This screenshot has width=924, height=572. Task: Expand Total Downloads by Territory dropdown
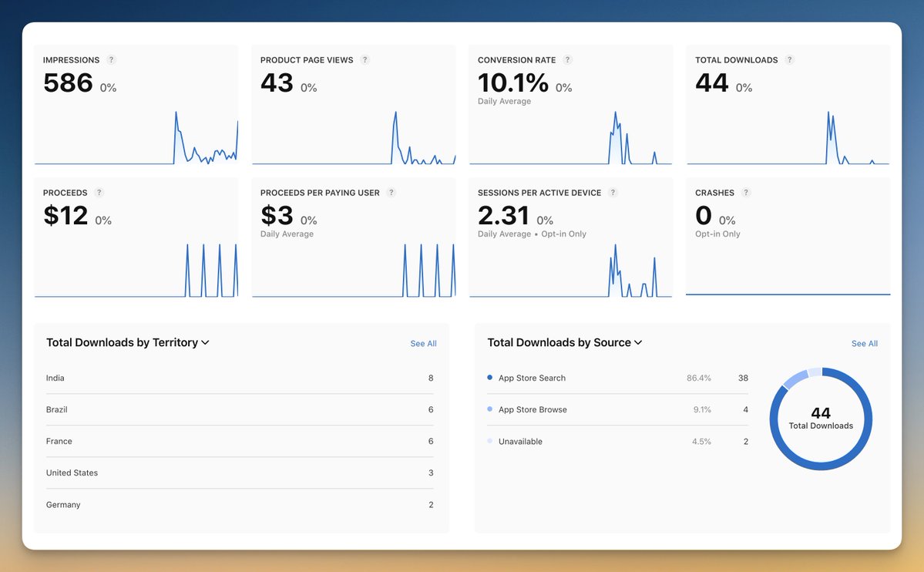pos(128,342)
